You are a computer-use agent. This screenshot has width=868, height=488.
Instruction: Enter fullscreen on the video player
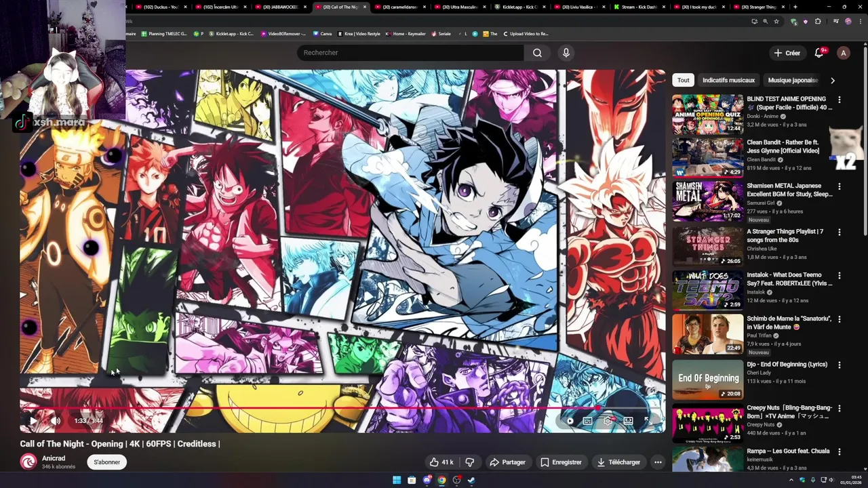648,421
